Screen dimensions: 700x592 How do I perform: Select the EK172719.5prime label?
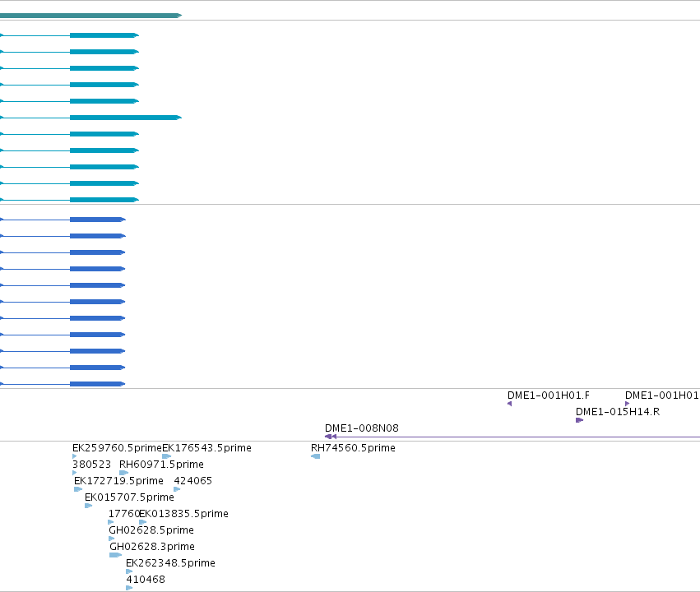(118, 481)
